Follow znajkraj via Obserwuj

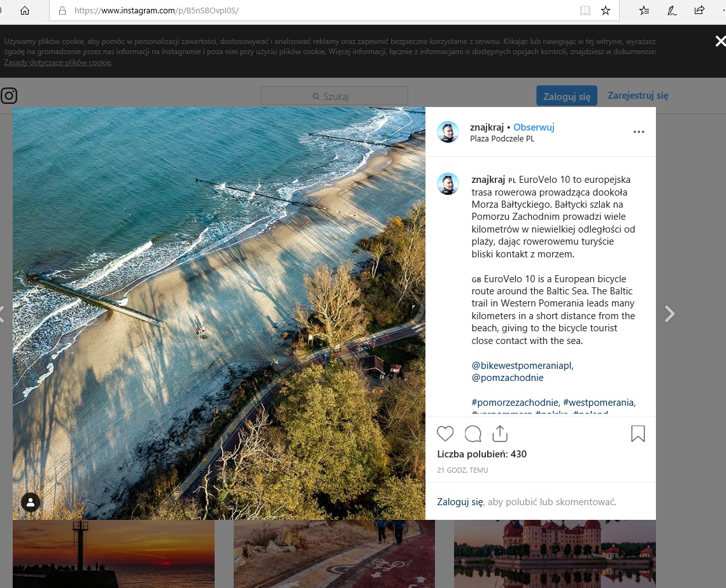(x=534, y=127)
